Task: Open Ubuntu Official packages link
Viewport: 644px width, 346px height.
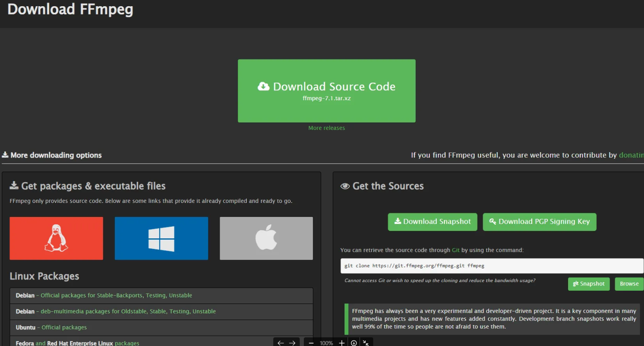Action: (64, 327)
